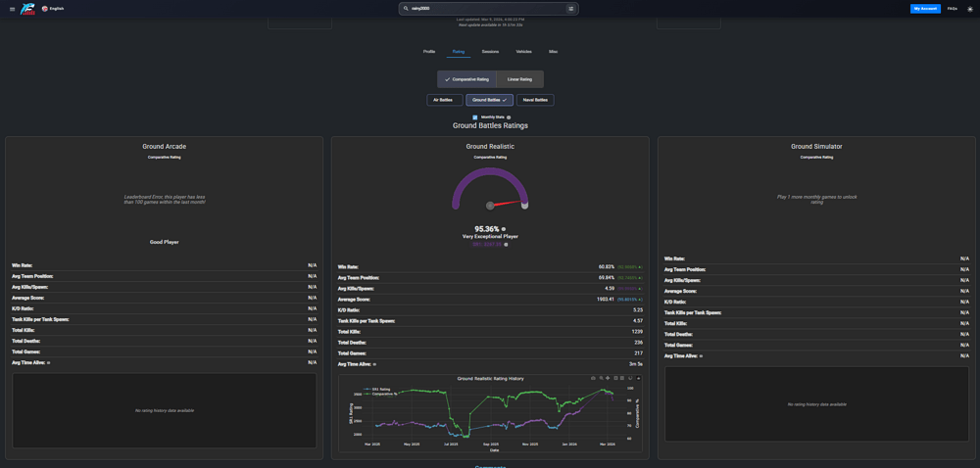Toggle theme icon at top right
The image size is (980, 468).
pyautogui.click(x=969, y=9)
